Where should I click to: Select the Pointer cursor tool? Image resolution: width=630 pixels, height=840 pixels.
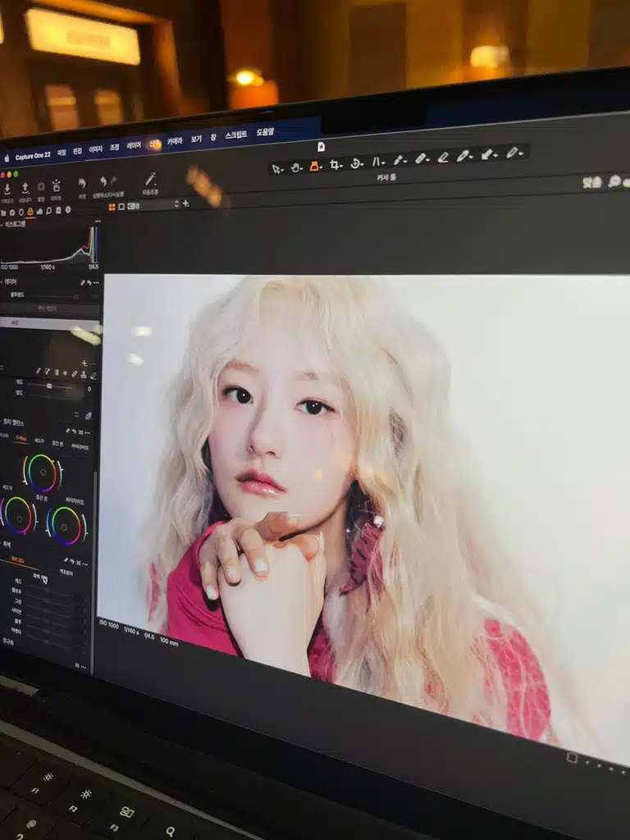point(276,169)
